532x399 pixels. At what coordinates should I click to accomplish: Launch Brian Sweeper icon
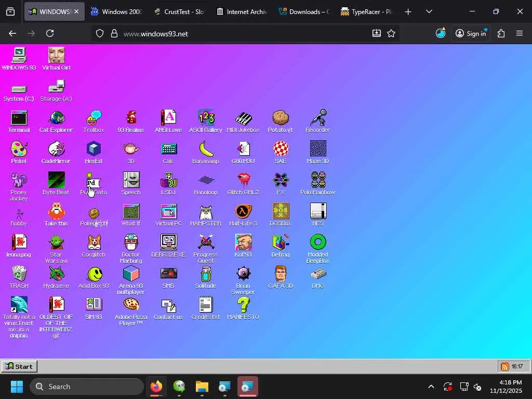(243, 280)
